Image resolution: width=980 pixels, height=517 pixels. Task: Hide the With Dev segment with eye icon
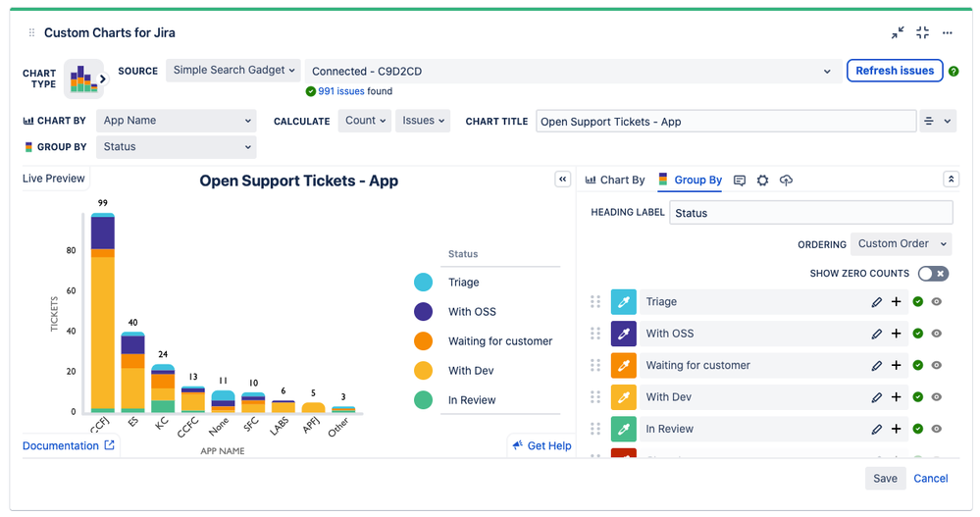(936, 397)
